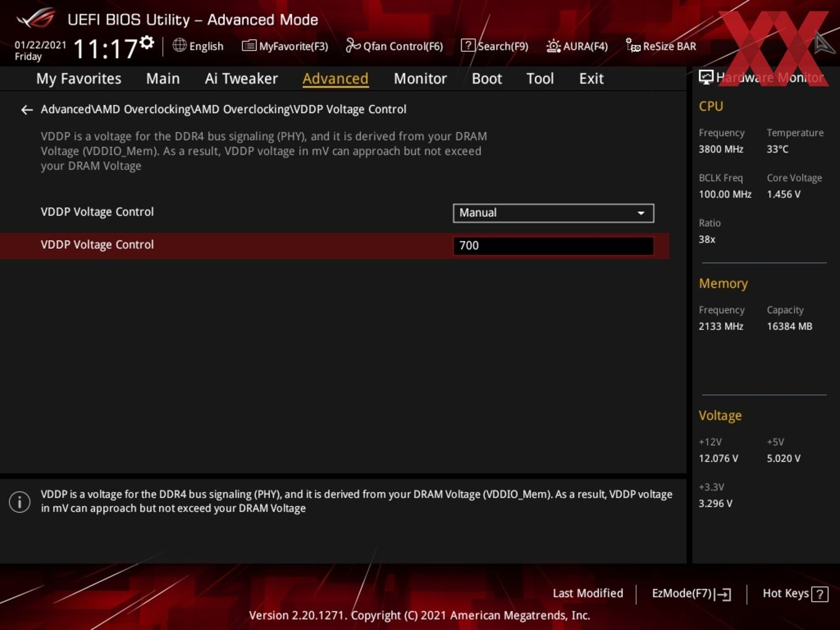Switch to EzMode(F7)

(692, 594)
